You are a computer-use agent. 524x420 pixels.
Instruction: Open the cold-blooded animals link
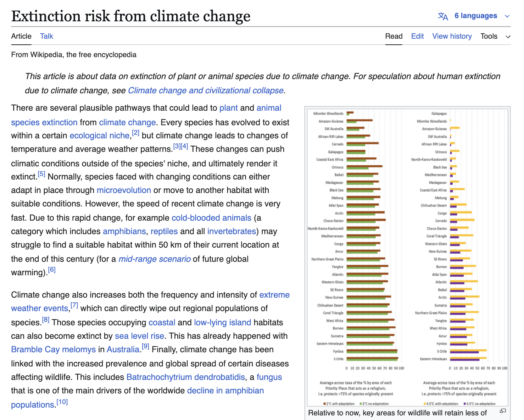pos(211,218)
